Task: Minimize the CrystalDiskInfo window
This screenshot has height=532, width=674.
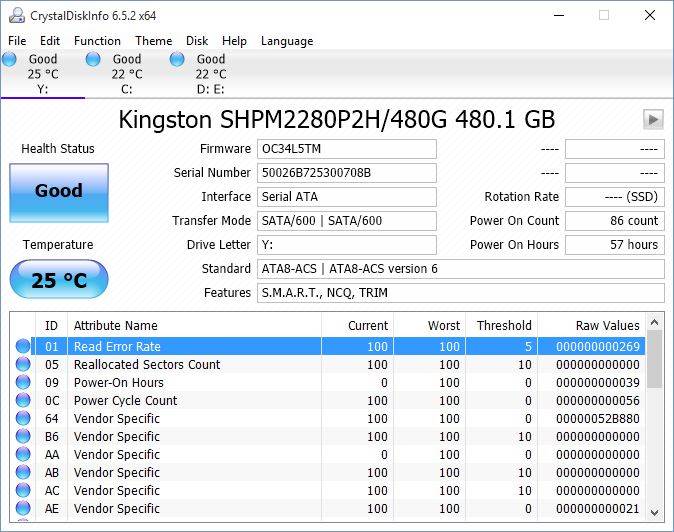Action: pyautogui.click(x=559, y=15)
